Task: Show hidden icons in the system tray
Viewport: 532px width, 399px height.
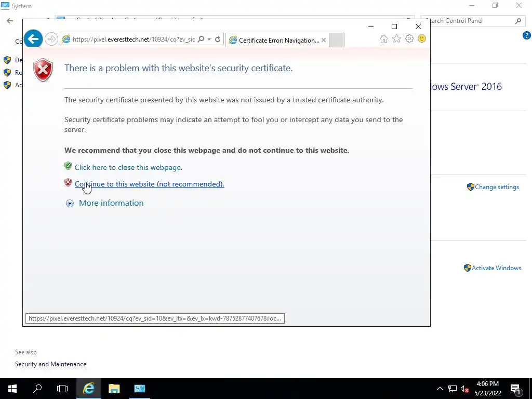Action: 440,389
